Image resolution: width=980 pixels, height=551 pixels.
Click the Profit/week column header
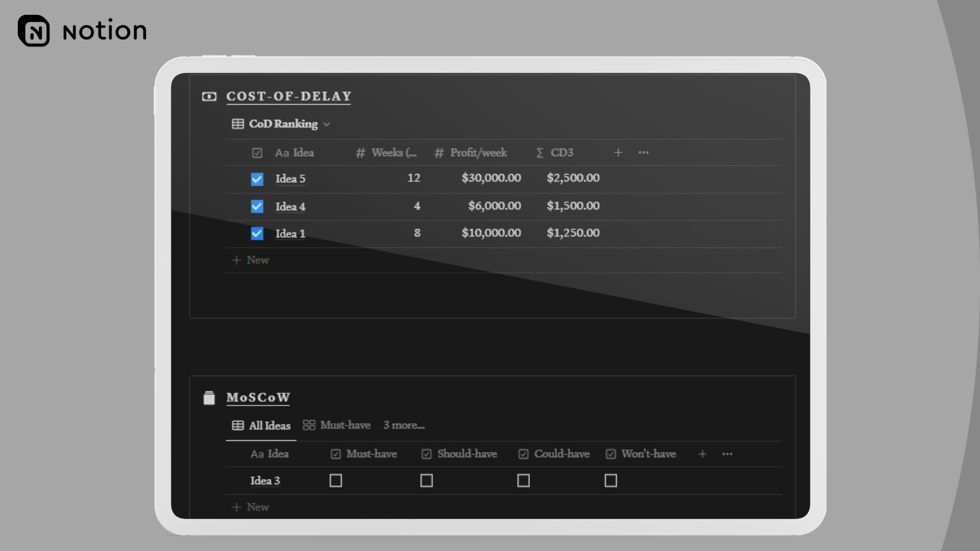471,153
